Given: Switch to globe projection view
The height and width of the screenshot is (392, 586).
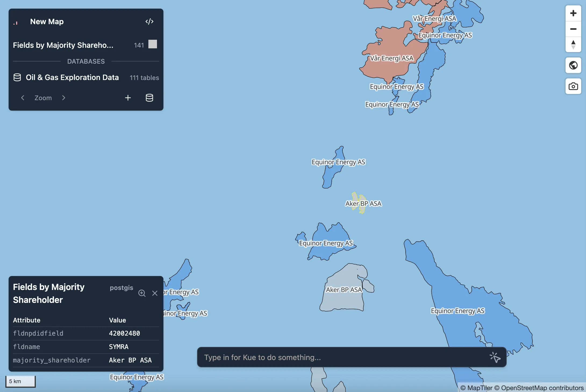Looking at the screenshot, I should pyautogui.click(x=573, y=65).
